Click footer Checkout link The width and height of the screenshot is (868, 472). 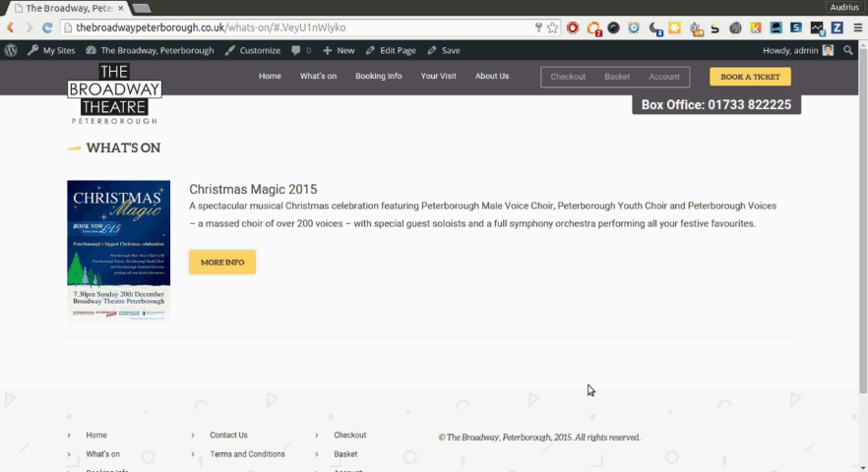coord(350,435)
